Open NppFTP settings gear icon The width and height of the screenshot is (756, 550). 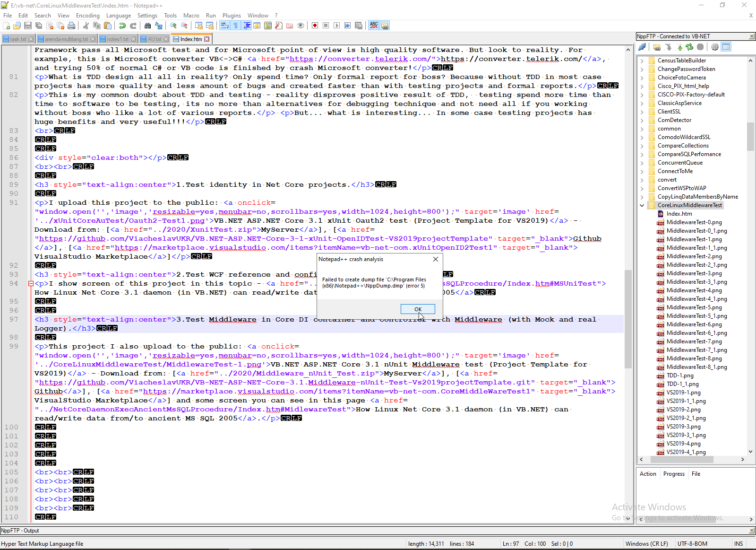tap(715, 47)
